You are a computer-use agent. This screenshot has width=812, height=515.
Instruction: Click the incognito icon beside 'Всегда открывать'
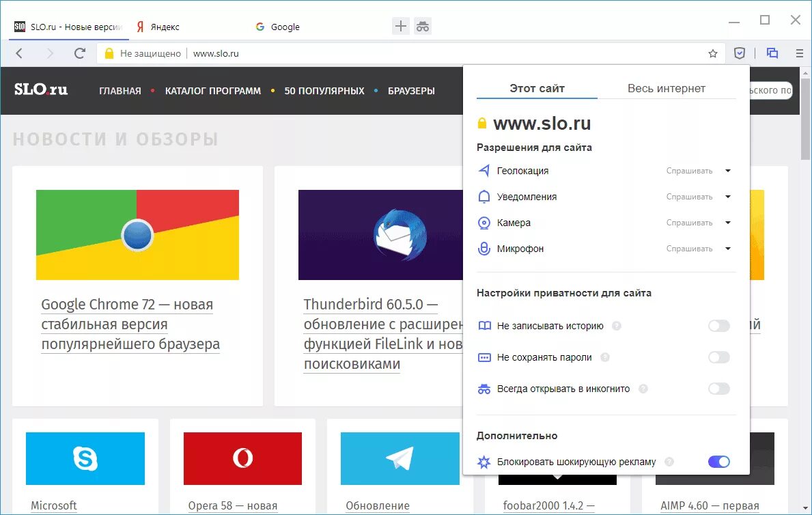tap(484, 389)
